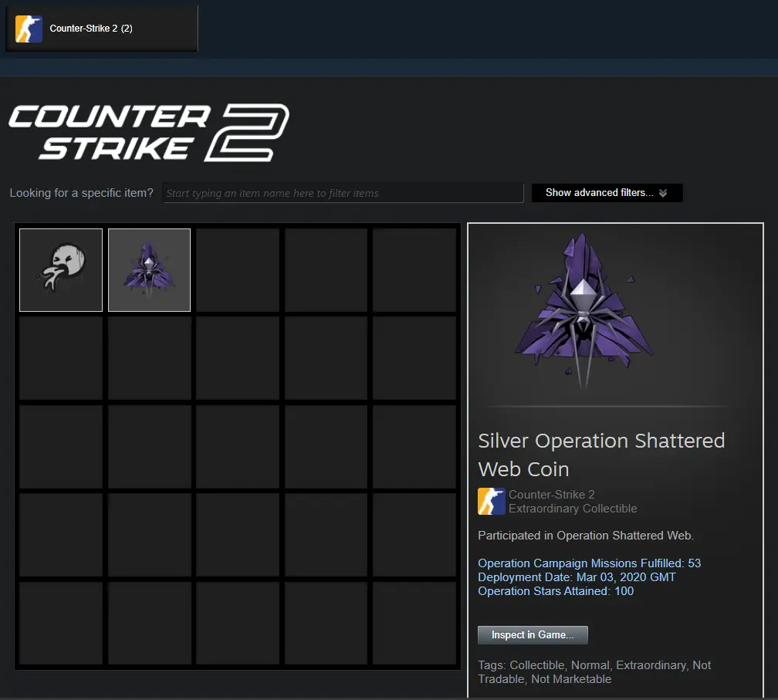Select the last empty slot in first row
Viewport: 778px width, 700px height.
click(x=414, y=270)
